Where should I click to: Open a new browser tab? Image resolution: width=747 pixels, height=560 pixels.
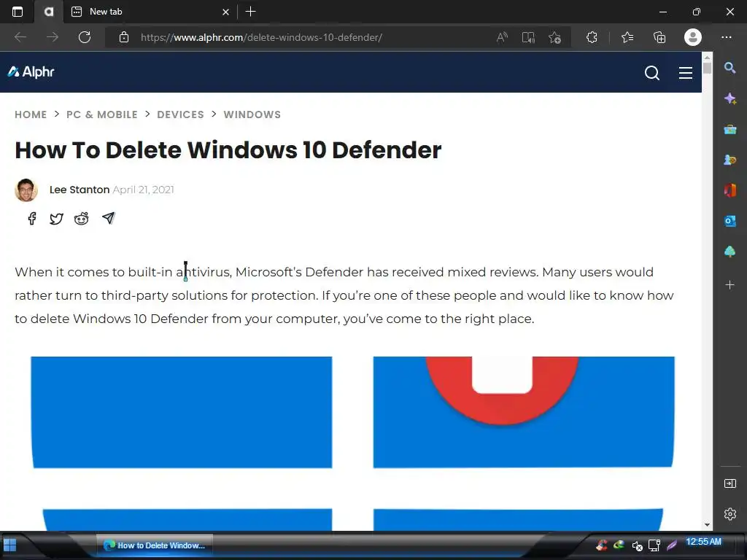pos(251,12)
